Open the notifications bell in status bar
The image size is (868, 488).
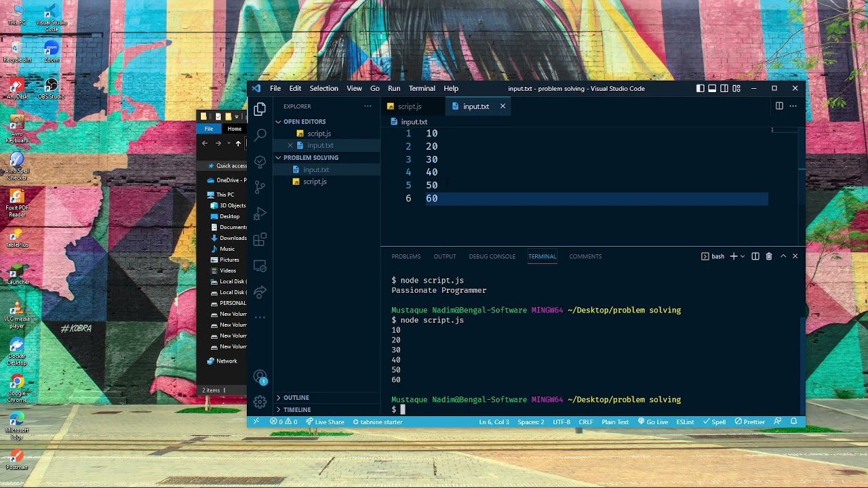tap(793, 422)
